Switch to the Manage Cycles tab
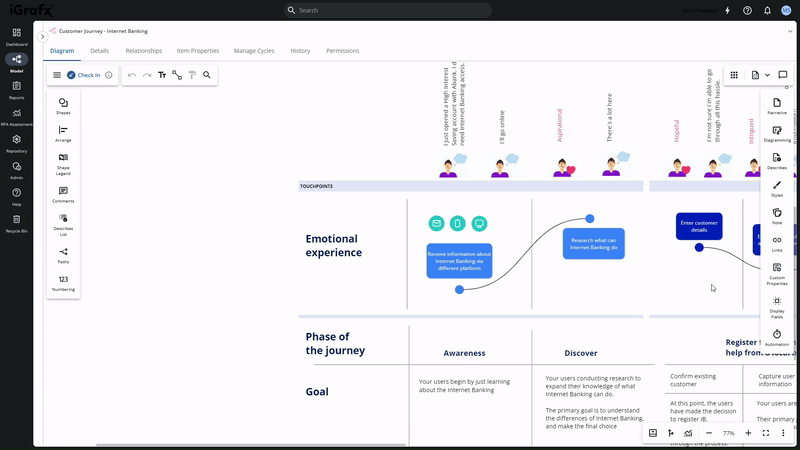Image resolution: width=800 pixels, height=450 pixels. (254, 51)
